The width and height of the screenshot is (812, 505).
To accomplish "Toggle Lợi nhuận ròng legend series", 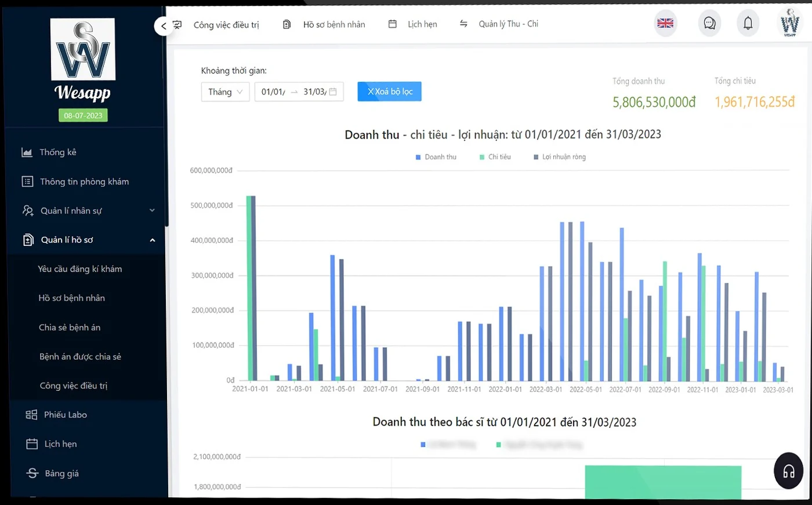I will point(560,157).
